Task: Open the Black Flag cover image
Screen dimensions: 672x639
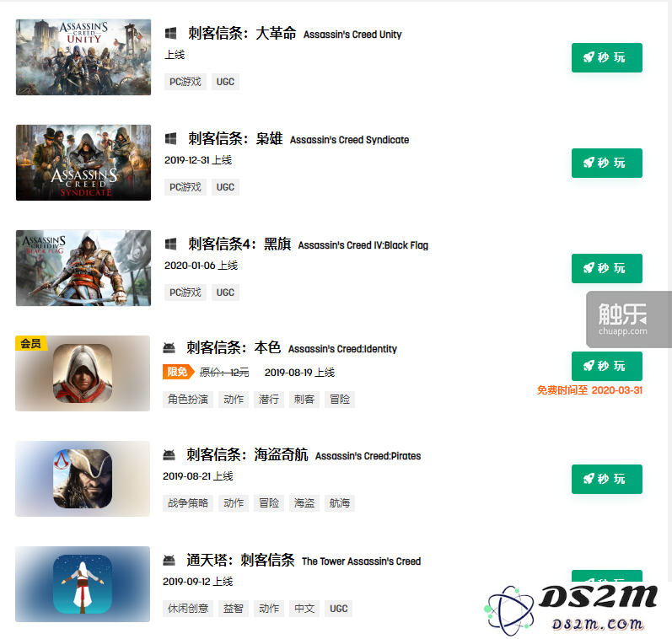Action: click(83, 268)
